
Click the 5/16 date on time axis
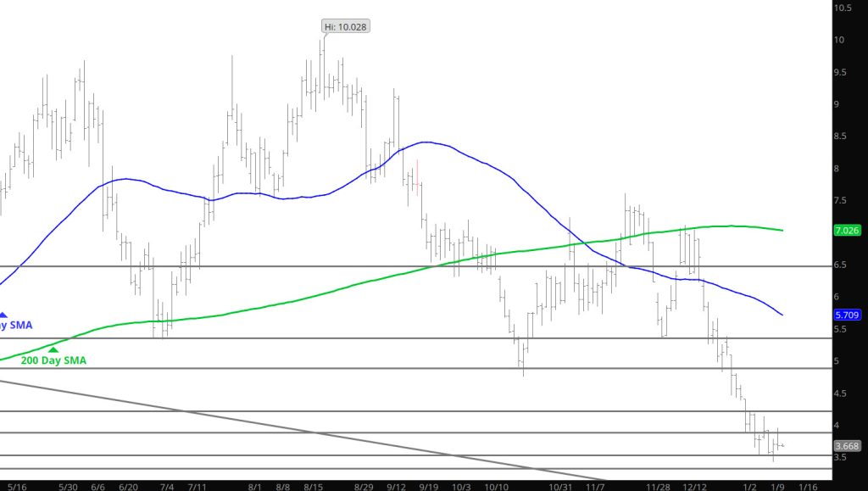click(x=14, y=487)
